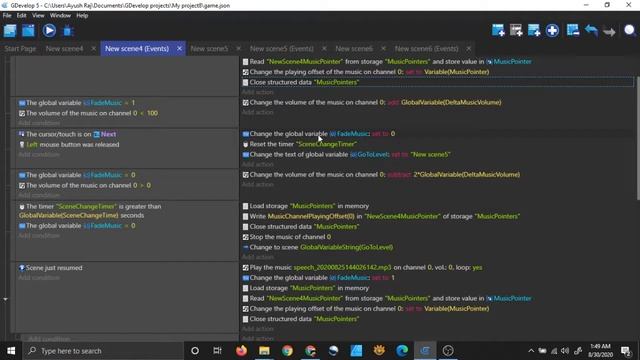Click the 'Type here to search' box
The image size is (640, 360).
103,351
